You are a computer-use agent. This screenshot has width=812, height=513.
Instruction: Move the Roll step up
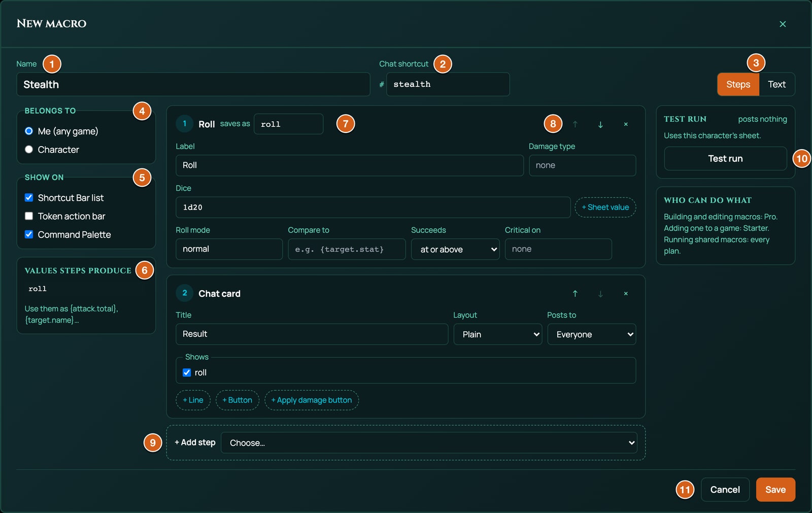pos(575,124)
